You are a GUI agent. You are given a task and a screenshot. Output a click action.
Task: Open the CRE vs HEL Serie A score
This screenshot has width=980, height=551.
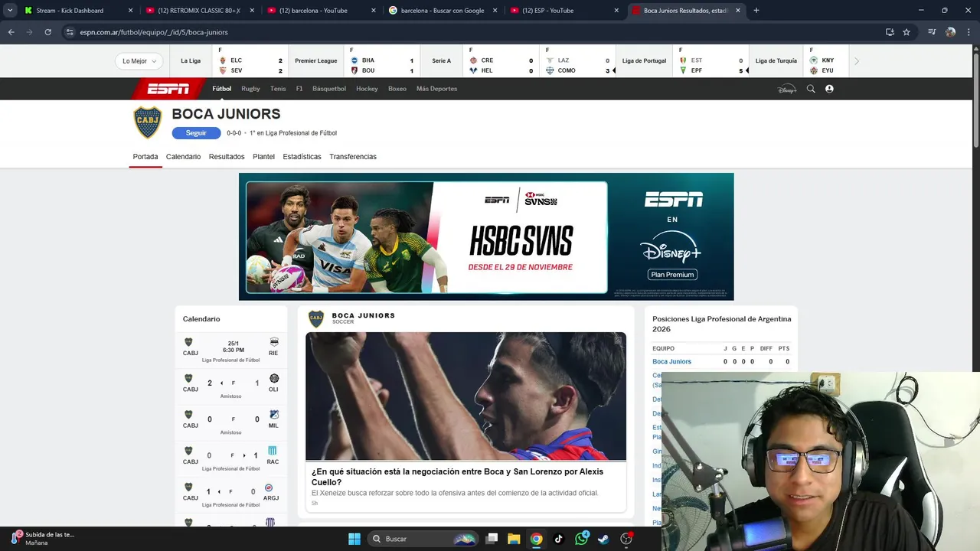point(501,61)
